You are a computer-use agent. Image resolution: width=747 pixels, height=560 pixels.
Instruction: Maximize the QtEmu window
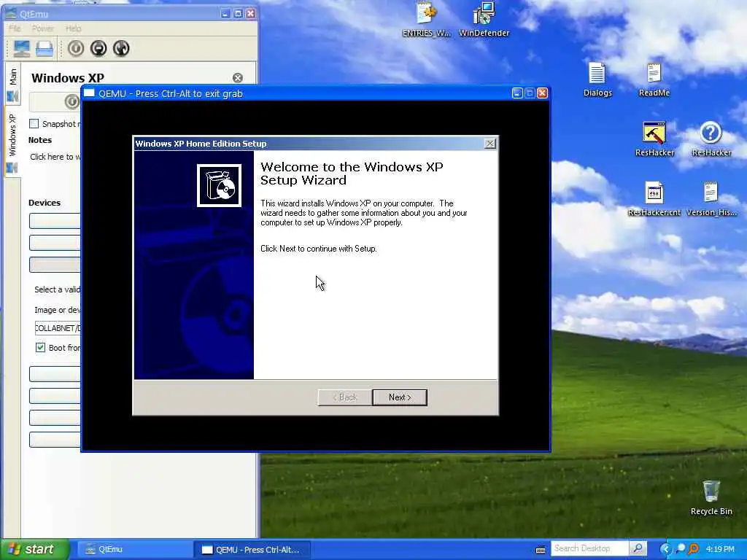point(238,14)
